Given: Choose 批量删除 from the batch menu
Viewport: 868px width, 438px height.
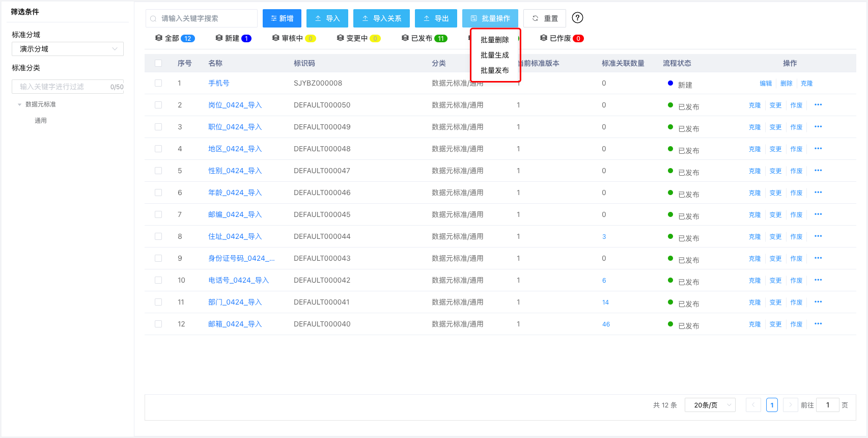Looking at the screenshot, I should (x=494, y=40).
